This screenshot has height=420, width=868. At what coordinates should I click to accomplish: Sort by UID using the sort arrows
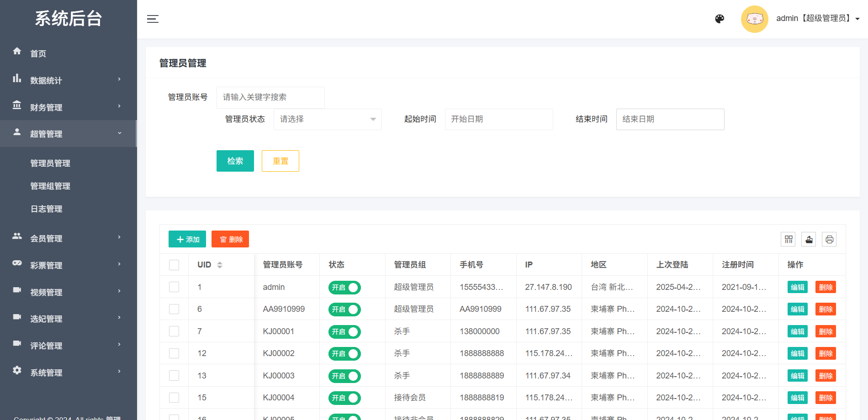tap(220, 265)
